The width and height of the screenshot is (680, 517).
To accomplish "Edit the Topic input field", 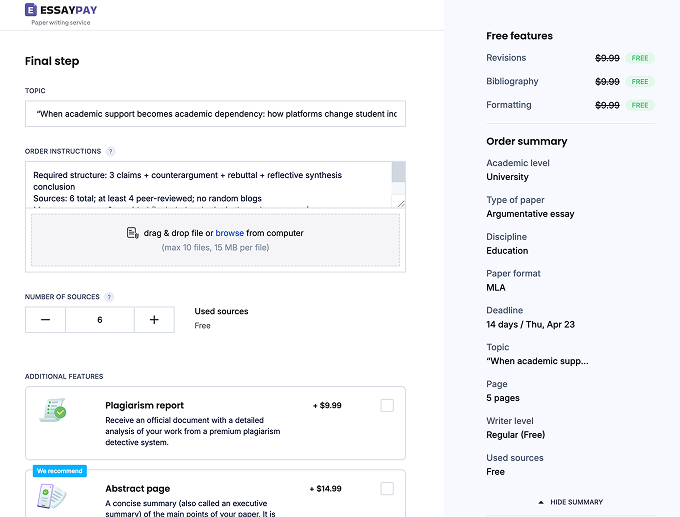I will (215, 114).
